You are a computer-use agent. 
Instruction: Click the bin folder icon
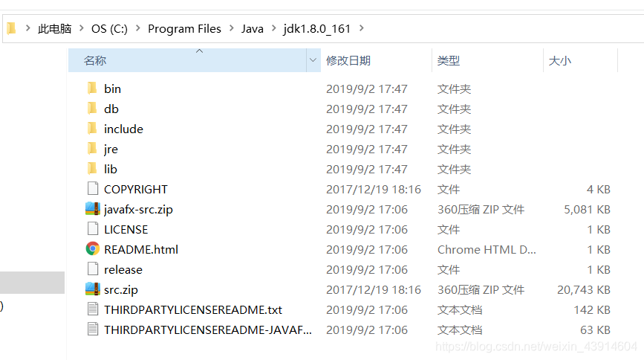92,88
